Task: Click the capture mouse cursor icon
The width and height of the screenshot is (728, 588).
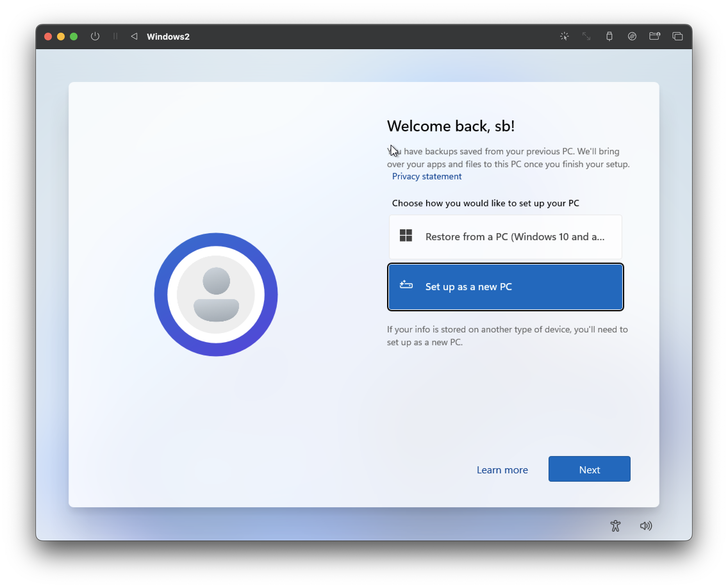Action: coord(564,36)
